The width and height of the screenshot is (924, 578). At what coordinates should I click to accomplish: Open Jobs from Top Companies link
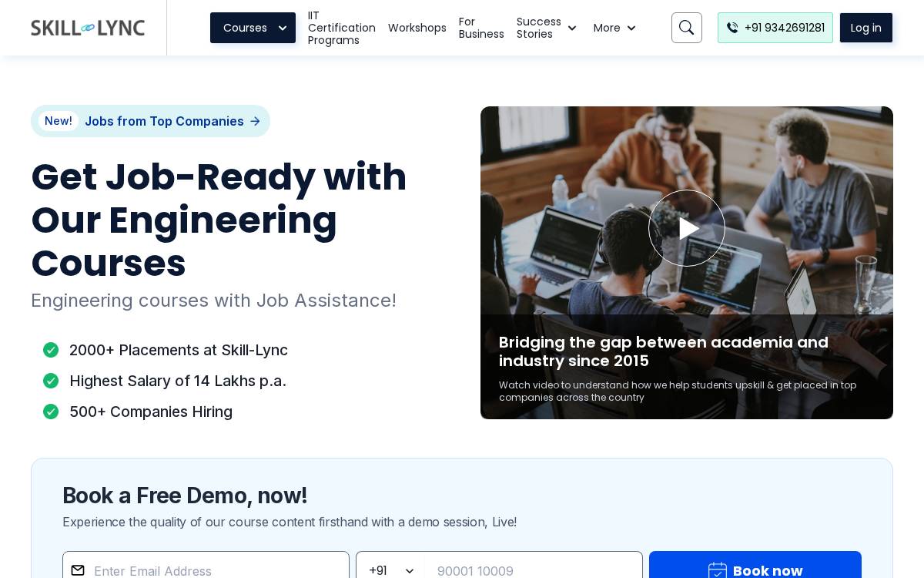150,121
